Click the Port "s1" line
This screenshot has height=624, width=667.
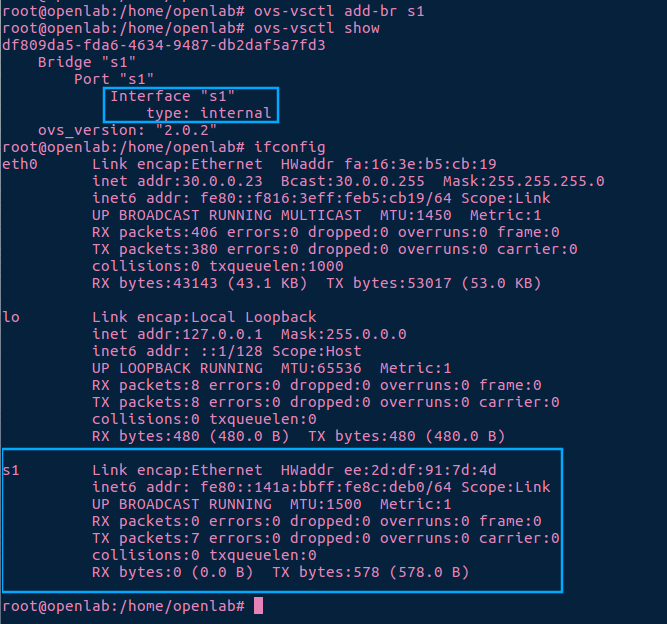coord(114,79)
